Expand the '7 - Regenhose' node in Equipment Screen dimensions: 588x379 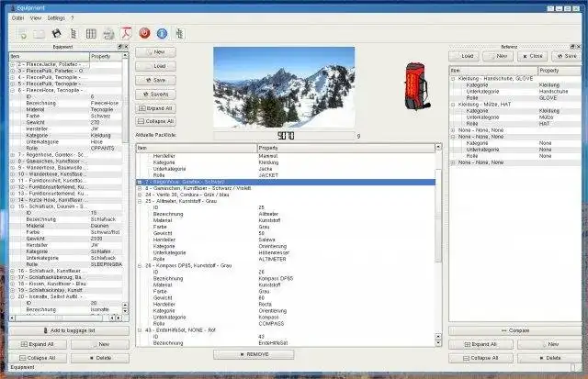click(x=12, y=155)
